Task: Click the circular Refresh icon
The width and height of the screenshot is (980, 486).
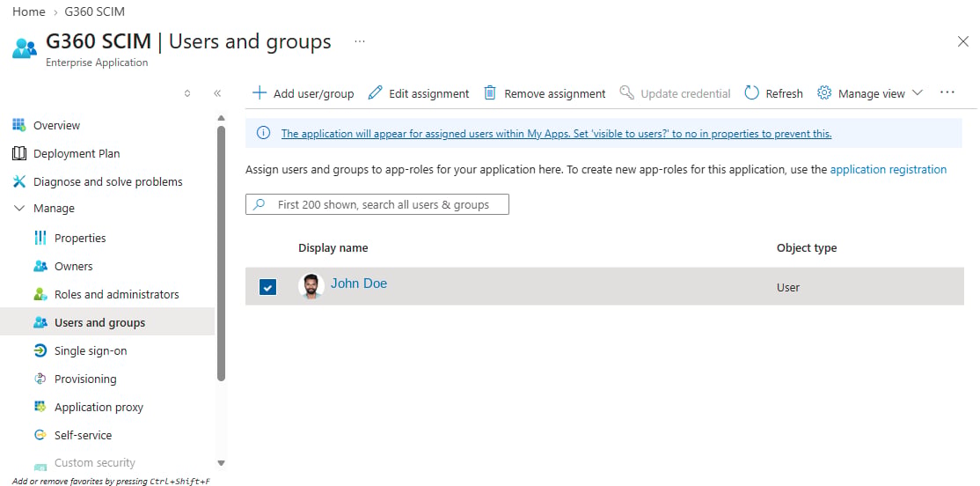Action: [751, 92]
